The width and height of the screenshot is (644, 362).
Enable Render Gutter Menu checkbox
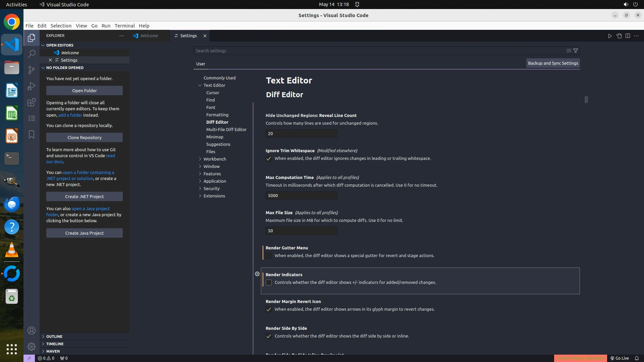click(x=269, y=256)
